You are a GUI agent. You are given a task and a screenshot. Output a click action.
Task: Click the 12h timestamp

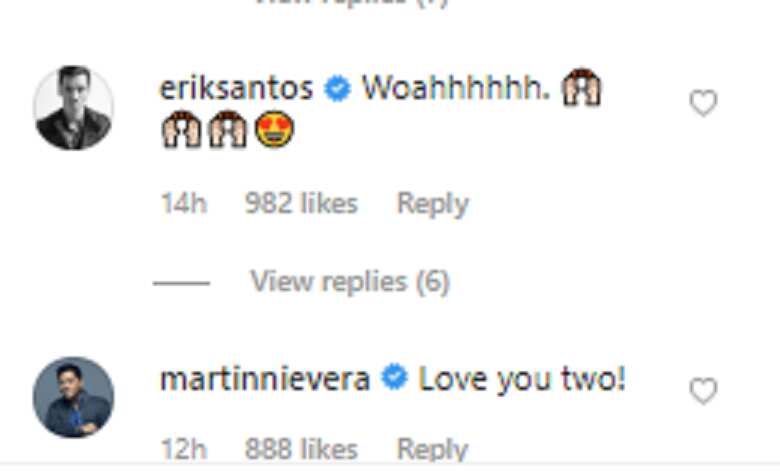point(184,449)
